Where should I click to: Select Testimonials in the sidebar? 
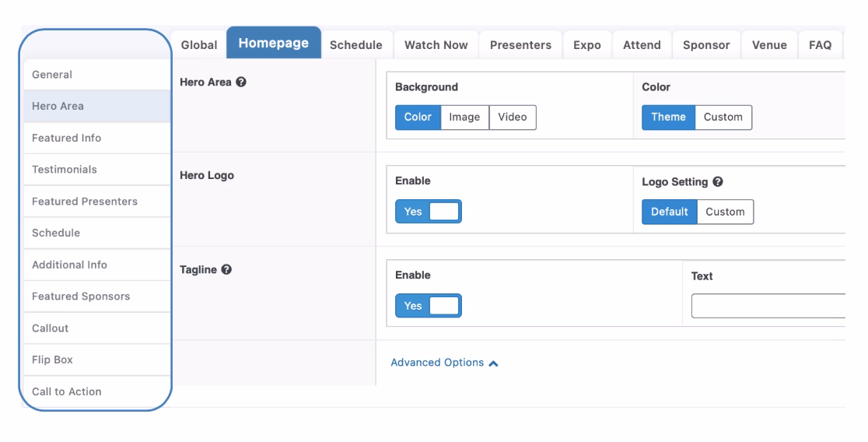click(64, 169)
